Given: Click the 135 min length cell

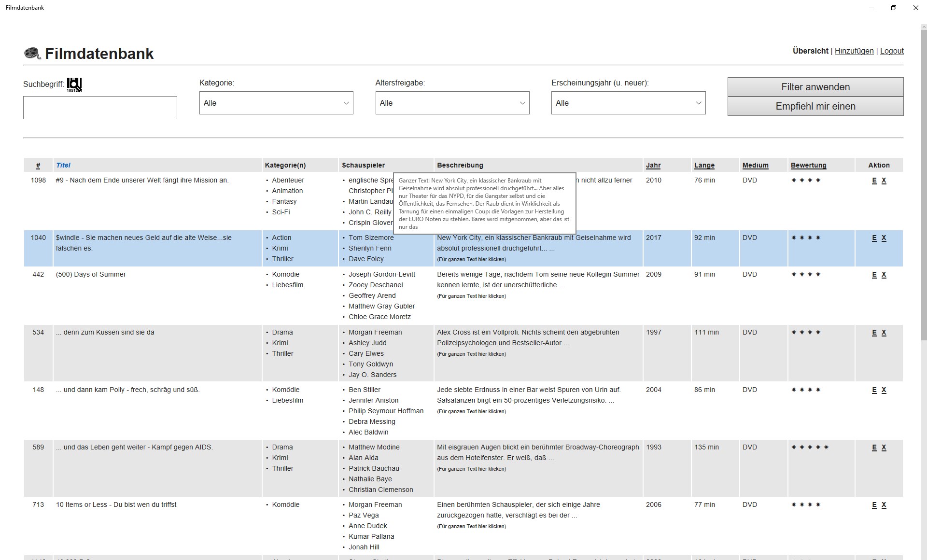Looking at the screenshot, I should 706,447.
